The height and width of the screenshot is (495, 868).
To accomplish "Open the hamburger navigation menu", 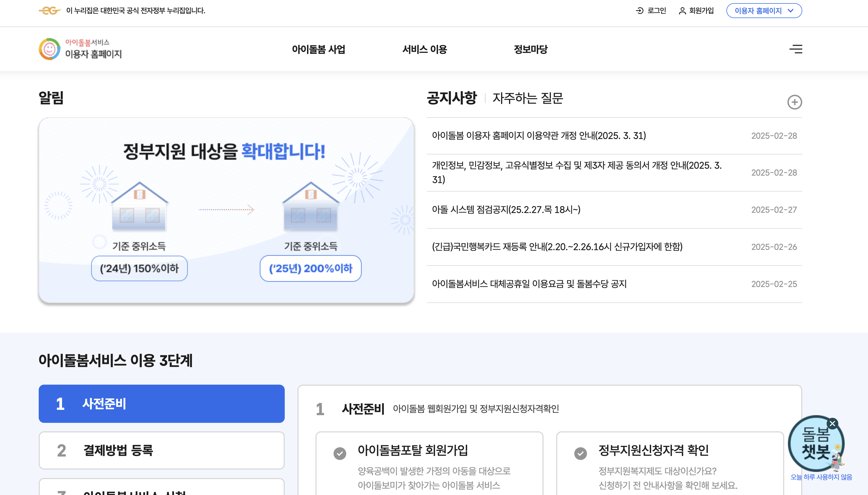I will pyautogui.click(x=796, y=49).
